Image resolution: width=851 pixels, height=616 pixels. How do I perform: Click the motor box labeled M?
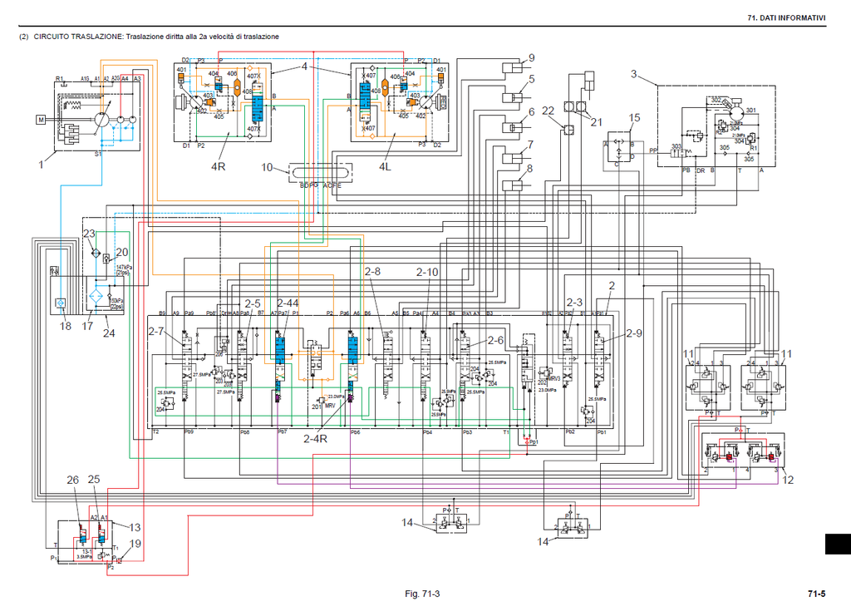[41, 120]
